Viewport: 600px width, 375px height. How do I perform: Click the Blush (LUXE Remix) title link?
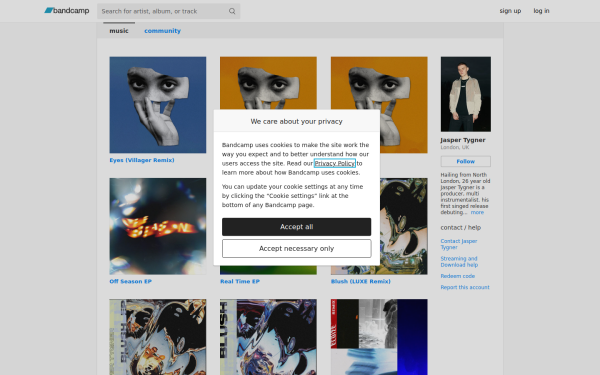coord(361,281)
